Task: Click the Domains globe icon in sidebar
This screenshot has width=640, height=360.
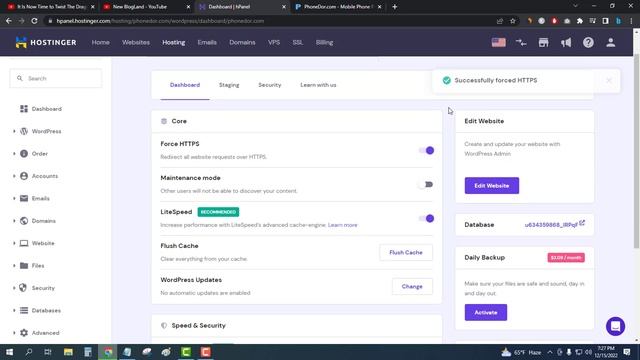Action: [x=24, y=221]
